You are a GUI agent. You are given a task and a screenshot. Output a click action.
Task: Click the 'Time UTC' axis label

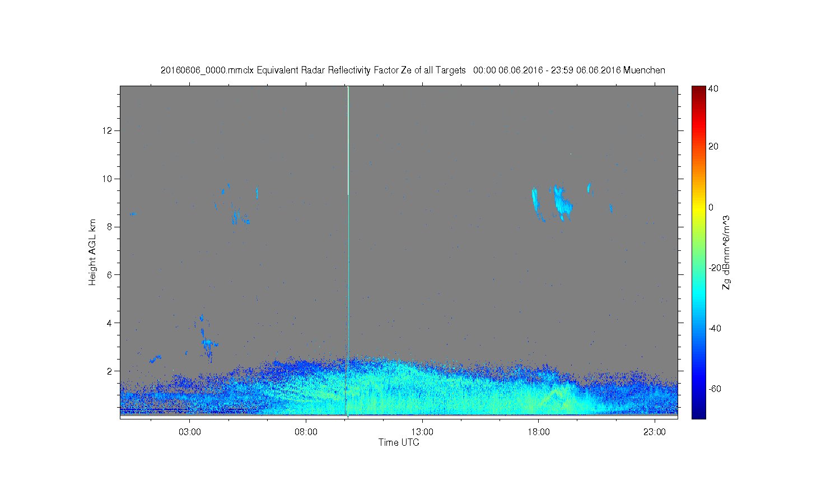click(x=399, y=442)
